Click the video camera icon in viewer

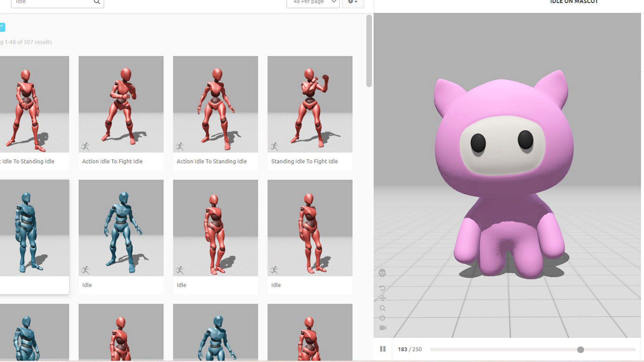click(383, 328)
